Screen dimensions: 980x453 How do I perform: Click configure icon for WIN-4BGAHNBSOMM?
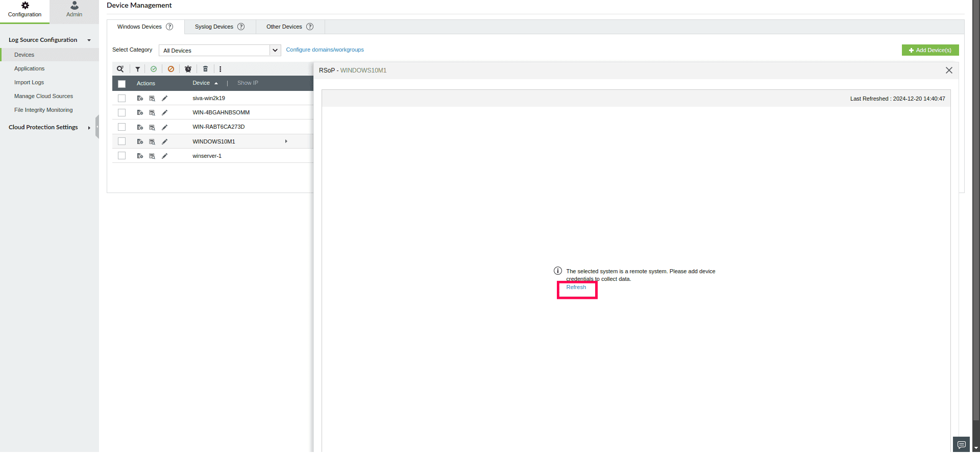(x=140, y=112)
